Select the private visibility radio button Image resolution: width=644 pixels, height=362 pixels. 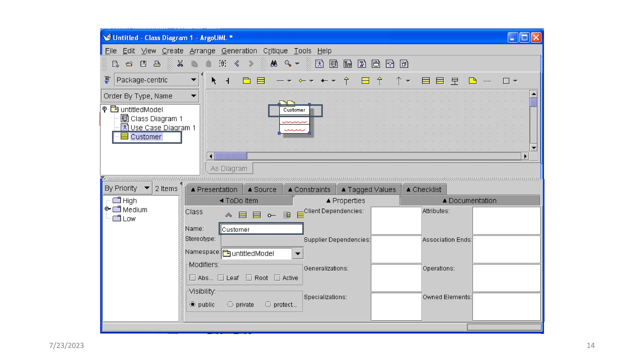pyautogui.click(x=230, y=304)
